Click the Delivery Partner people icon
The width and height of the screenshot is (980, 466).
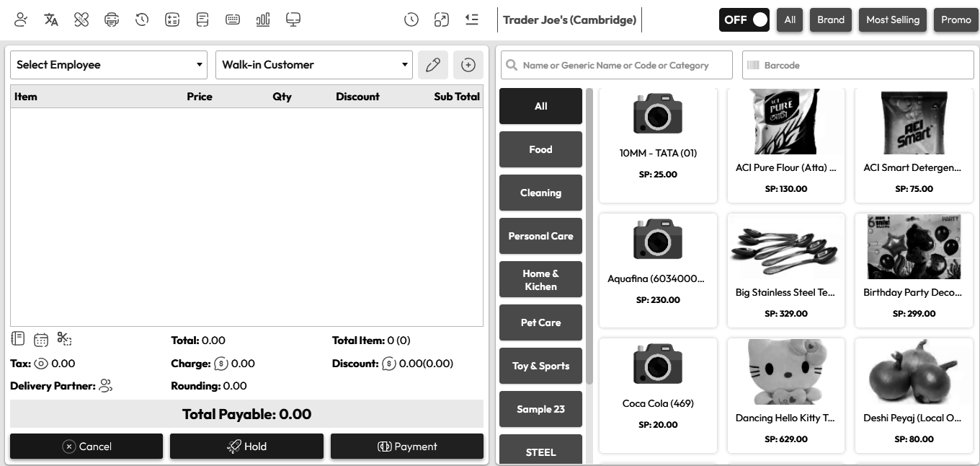click(106, 386)
